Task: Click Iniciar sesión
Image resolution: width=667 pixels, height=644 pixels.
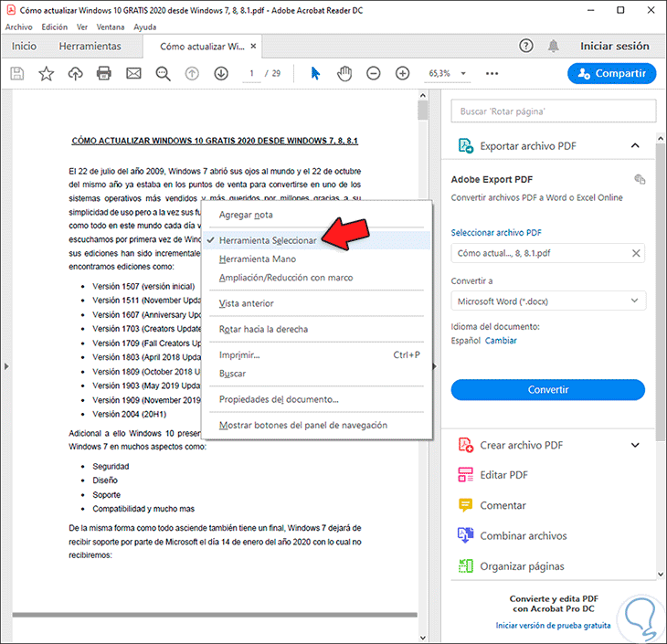Action: click(615, 46)
